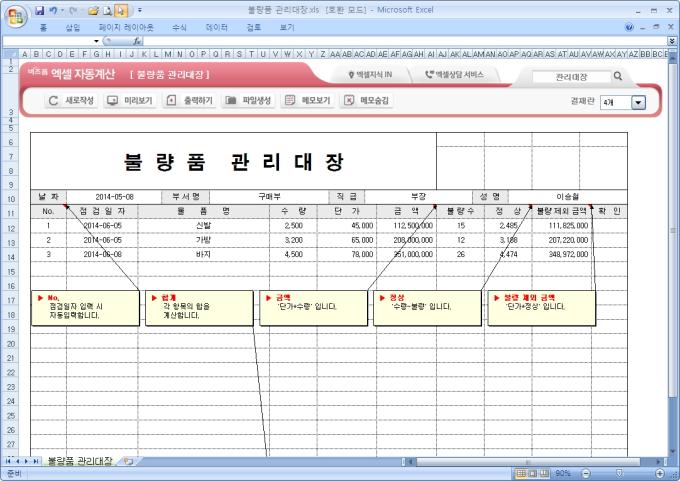Image resolution: width=680 pixels, height=481 pixels.
Task: Open the 삽입 ribbon tab
Action: click(73, 27)
